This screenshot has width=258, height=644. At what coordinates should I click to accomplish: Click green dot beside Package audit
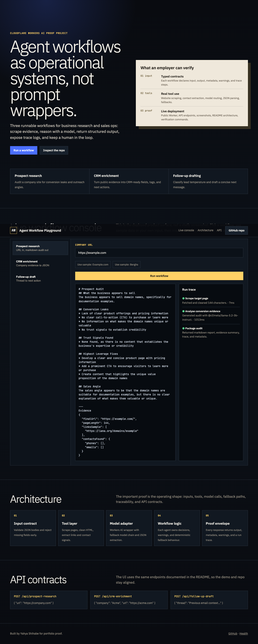[183, 328]
